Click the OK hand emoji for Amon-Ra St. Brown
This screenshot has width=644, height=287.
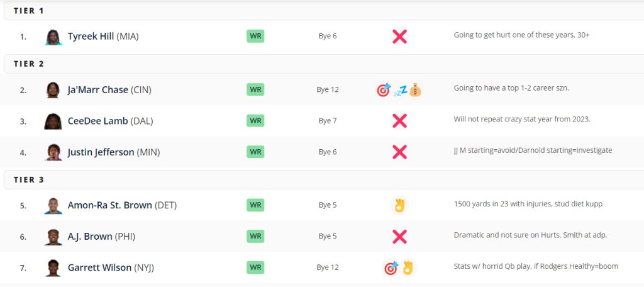coord(399,205)
